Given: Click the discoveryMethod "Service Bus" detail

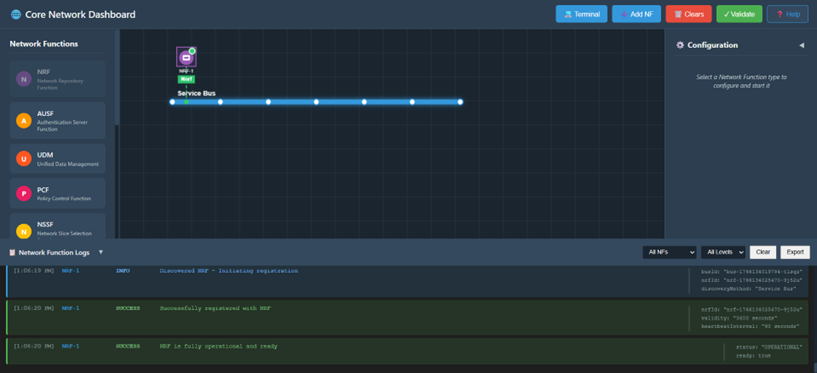Looking at the screenshot, I should pyautogui.click(x=749, y=289).
